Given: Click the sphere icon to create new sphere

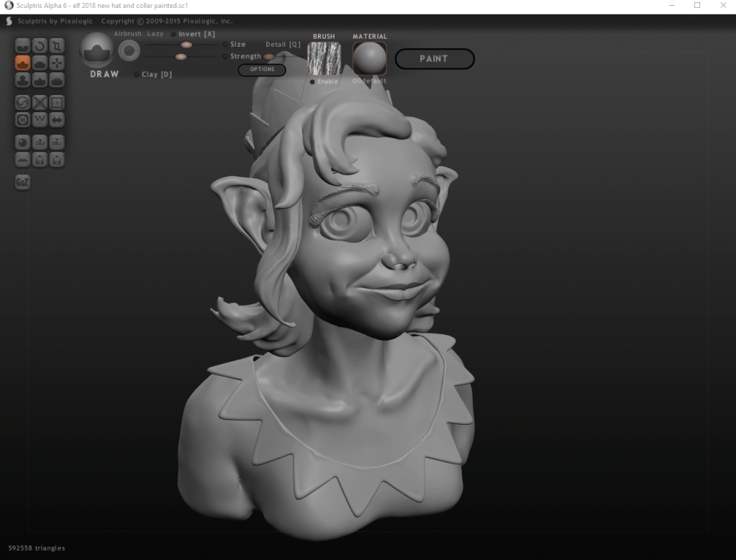Looking at the screenshot, I should coord(22,142).
